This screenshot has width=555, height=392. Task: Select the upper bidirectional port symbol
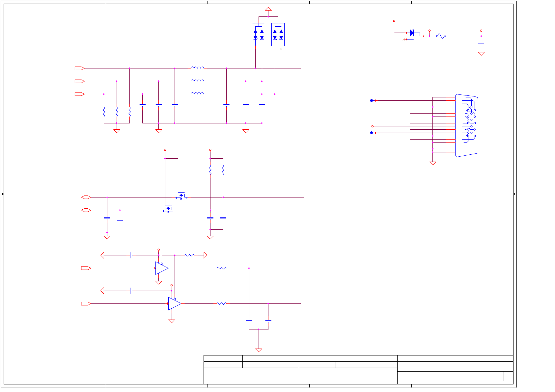click(86, 197)
